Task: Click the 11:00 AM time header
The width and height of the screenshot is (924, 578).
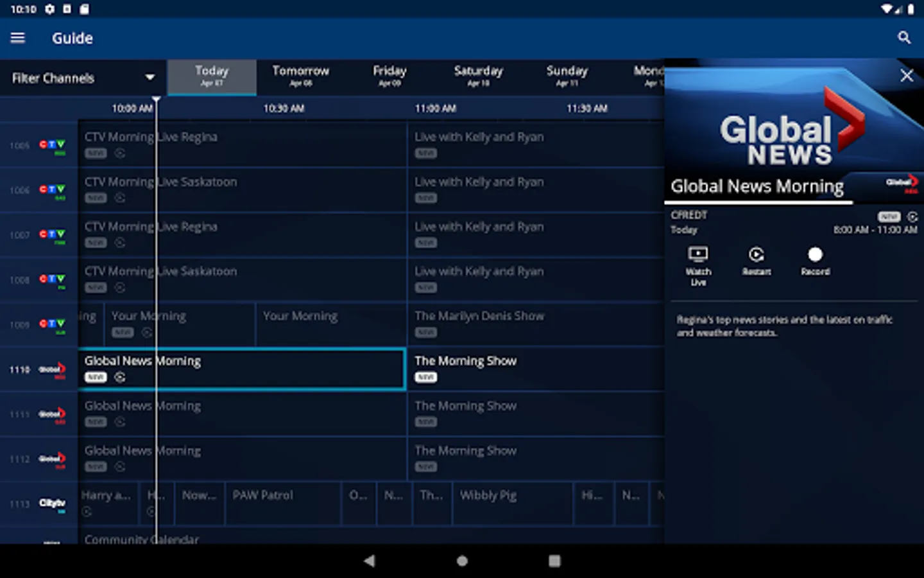Action: pyautogui.click(x=435, y=109)
